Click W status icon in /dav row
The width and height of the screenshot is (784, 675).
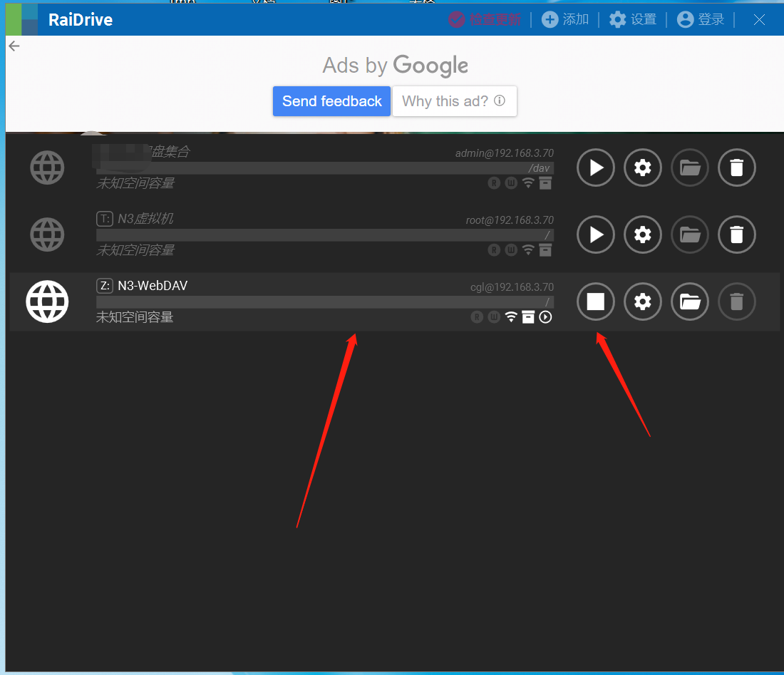pos(511,183)
